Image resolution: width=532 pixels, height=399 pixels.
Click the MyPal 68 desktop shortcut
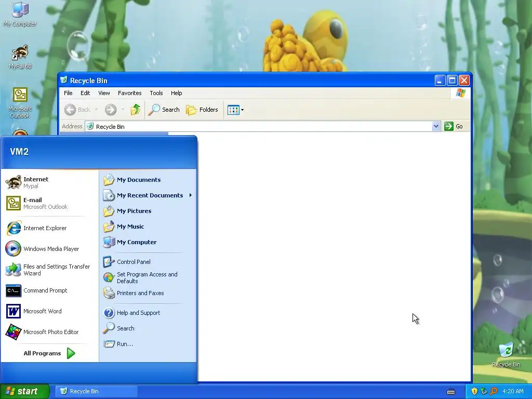point(20,57)
